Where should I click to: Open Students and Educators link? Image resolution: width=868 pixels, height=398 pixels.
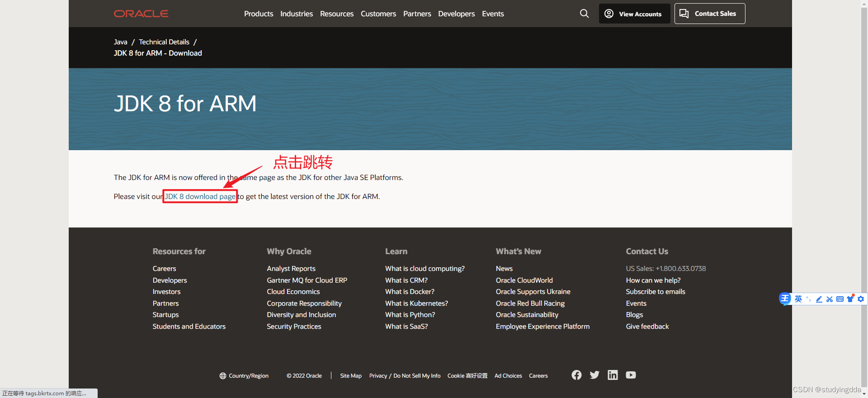[189, 327]
